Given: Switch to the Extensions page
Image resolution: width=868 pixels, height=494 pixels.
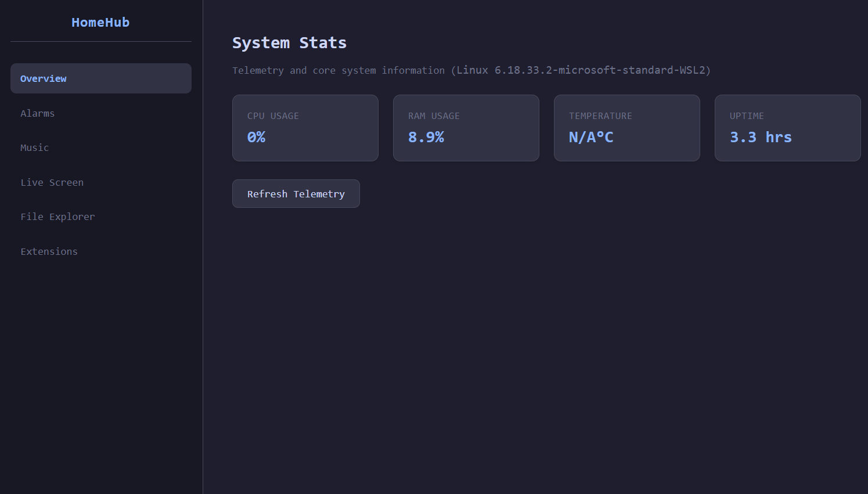Looking at the screenshot, I should point(101,251).
